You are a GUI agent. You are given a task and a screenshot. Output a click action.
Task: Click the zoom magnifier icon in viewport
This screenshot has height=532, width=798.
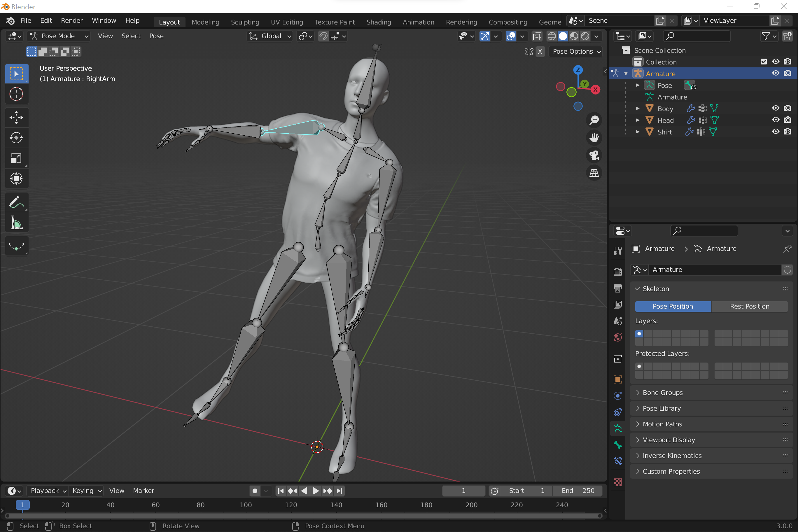(x=594, y=120)
